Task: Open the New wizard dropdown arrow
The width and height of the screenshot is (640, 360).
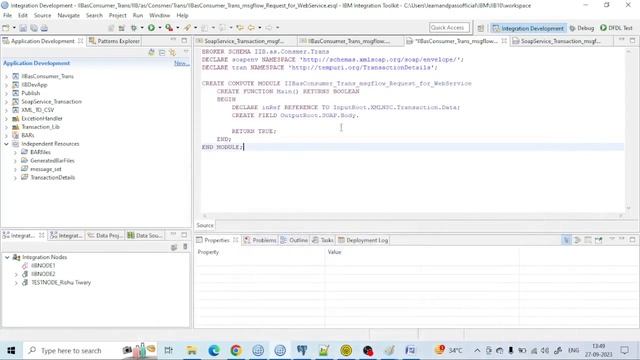Action: click(14, 28)
